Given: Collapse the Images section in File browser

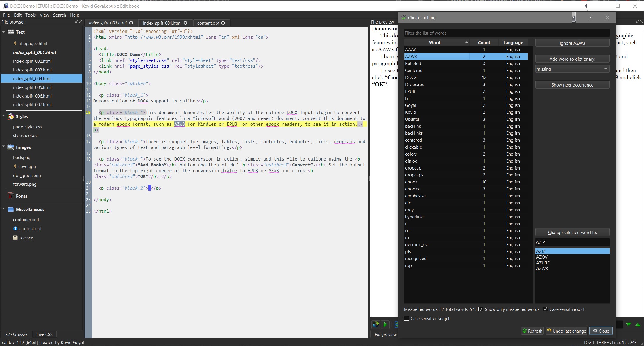Looking at the screenshot, I should coord(3,147).
